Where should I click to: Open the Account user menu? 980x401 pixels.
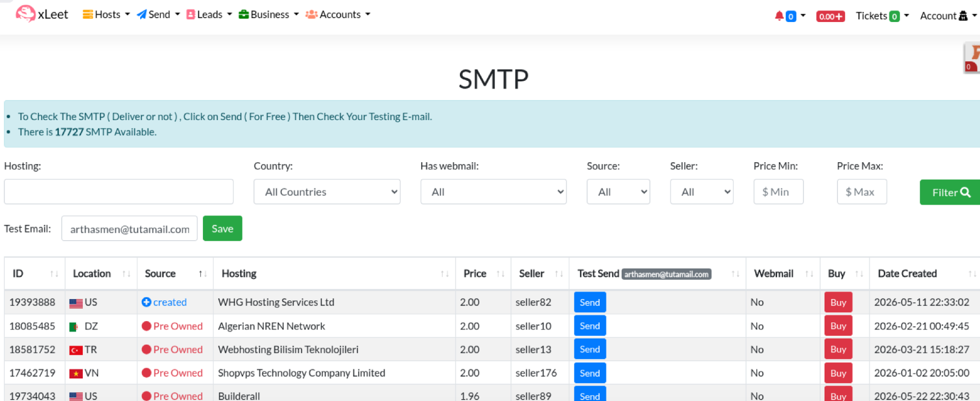(x=948, y=16)
